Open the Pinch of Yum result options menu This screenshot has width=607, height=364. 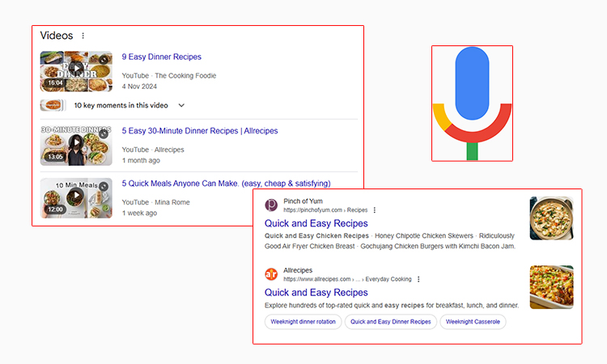[x=375, y=210]
